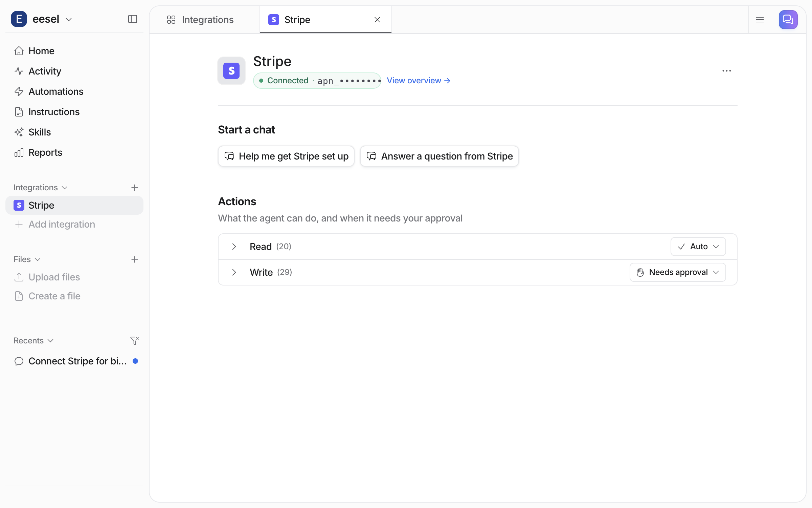Click the large Stripe logo in the header

click(231, 71)
